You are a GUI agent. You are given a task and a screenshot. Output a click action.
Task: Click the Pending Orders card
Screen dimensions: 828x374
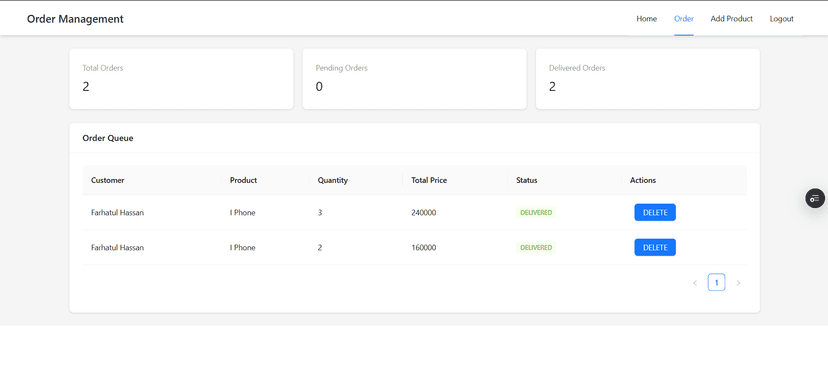(x=415, y=79)
